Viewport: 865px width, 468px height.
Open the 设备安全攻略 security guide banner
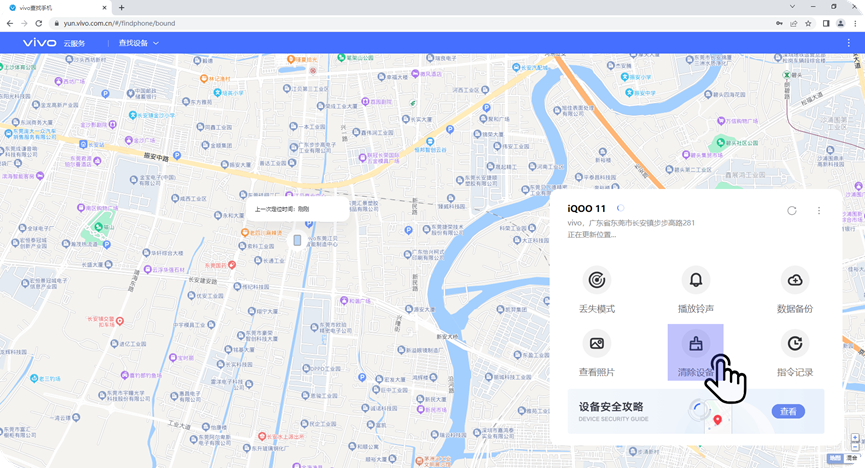pyautogui.click(x=696, y=411)
